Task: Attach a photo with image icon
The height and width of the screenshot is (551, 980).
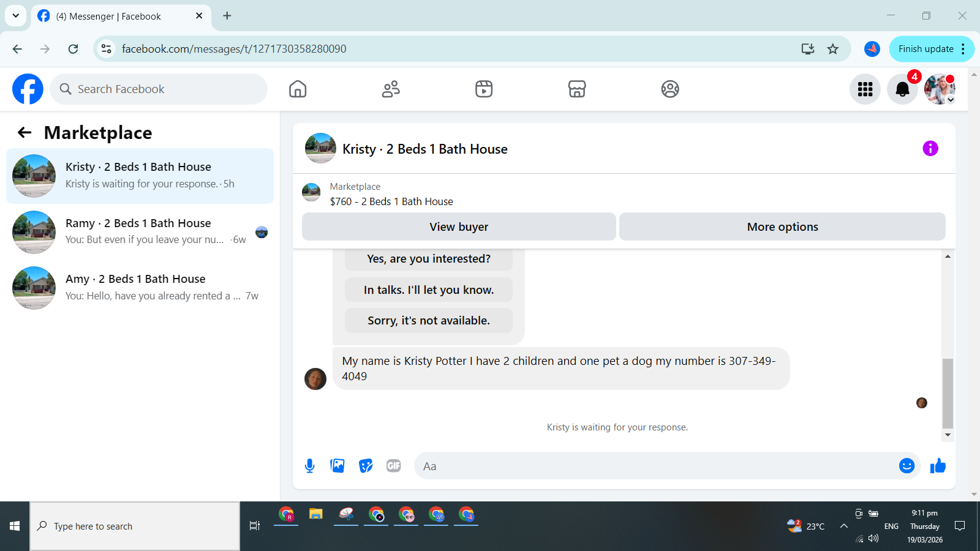Action: [337, 466]
